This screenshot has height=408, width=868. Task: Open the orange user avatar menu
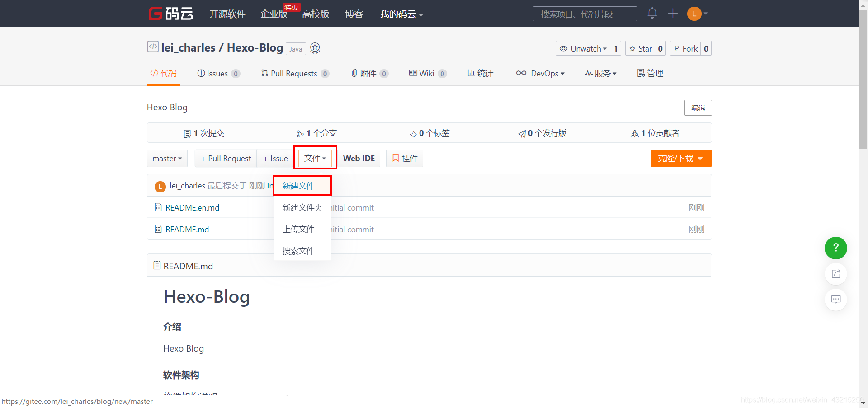point(697,14)
